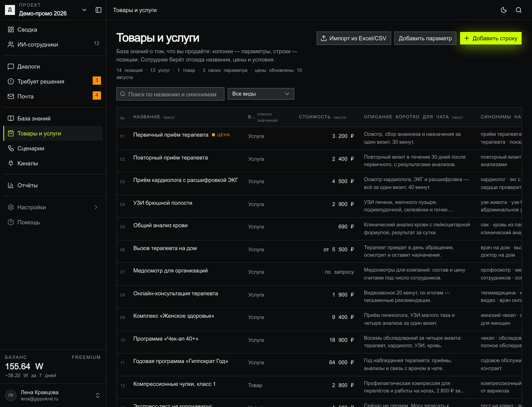This screenshot has height=407, width=532.
Task: Click the Настройки gear icon
Action: tap(11, 207)
